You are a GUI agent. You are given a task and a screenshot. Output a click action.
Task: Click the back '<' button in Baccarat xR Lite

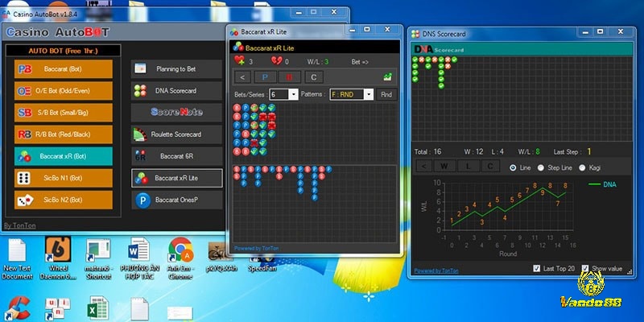pyautogui.click(x=242, y=77)
